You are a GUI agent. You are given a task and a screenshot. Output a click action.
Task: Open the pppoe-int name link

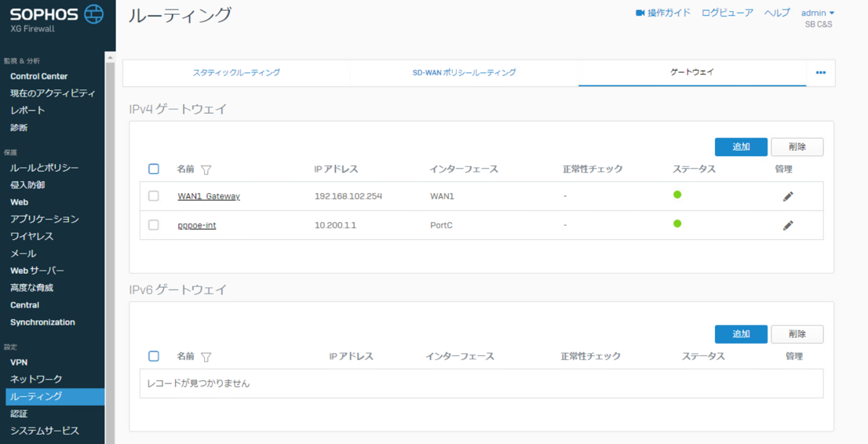(196, 225)
